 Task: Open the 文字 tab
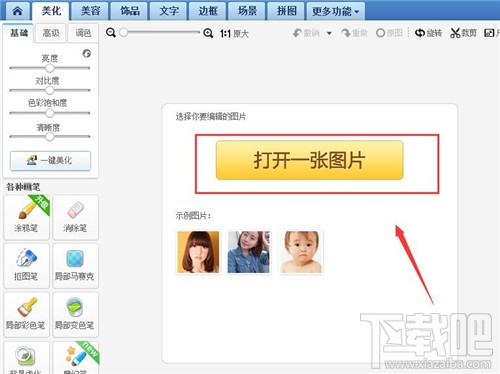(x=169, y=11)
